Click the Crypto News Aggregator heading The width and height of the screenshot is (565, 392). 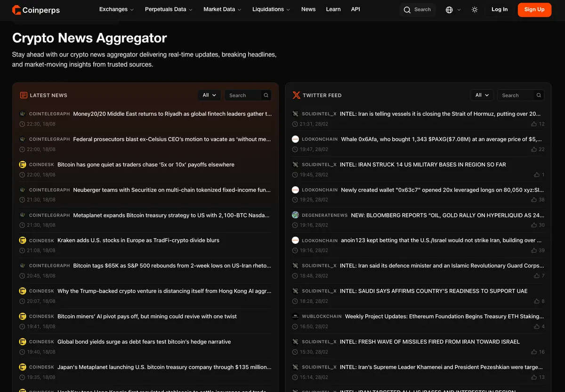(x=89, y=38)
